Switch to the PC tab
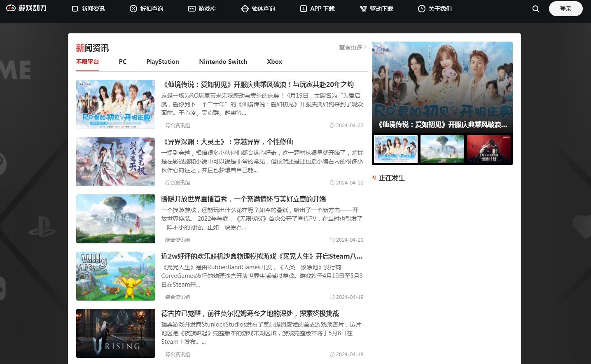Screen dimensions: 591x364 [123, 62]
